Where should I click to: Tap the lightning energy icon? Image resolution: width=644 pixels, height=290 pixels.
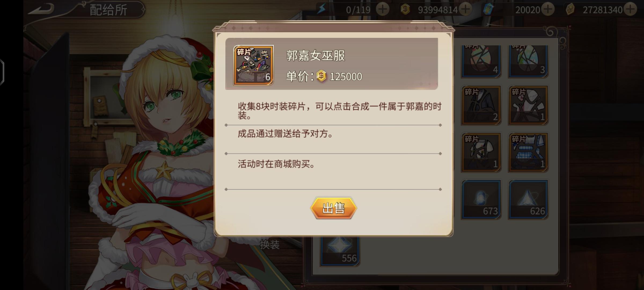click(322, 9)
